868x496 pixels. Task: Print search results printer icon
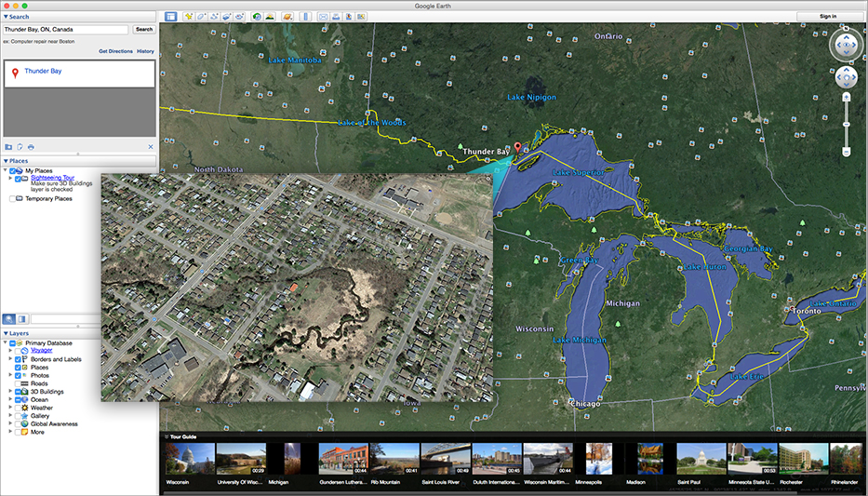(31, 147)
